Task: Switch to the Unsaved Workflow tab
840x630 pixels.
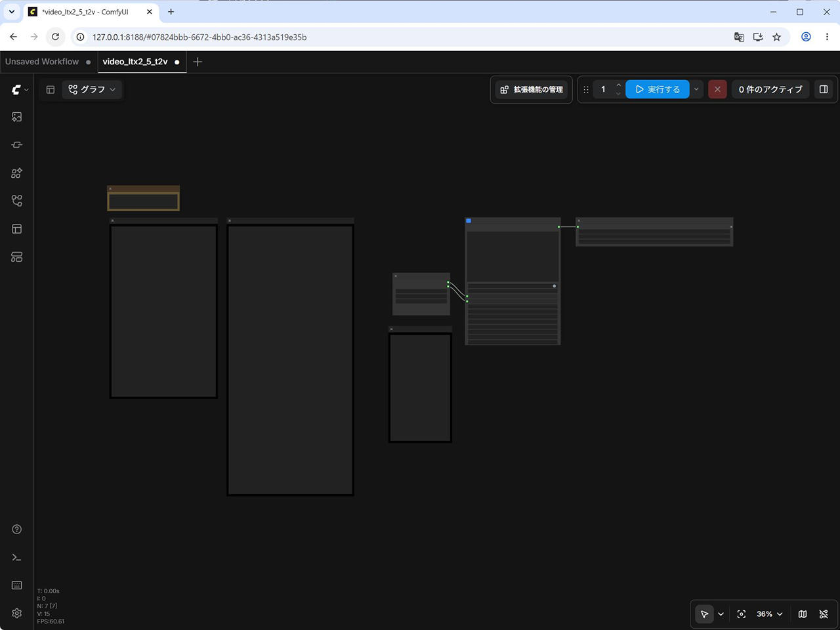Action: point(42,62)
